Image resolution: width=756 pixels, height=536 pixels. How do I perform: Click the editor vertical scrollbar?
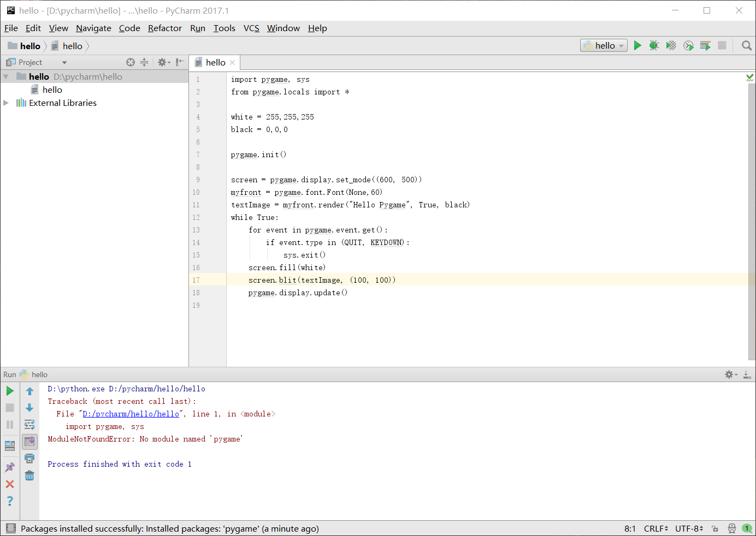[752, 221]
